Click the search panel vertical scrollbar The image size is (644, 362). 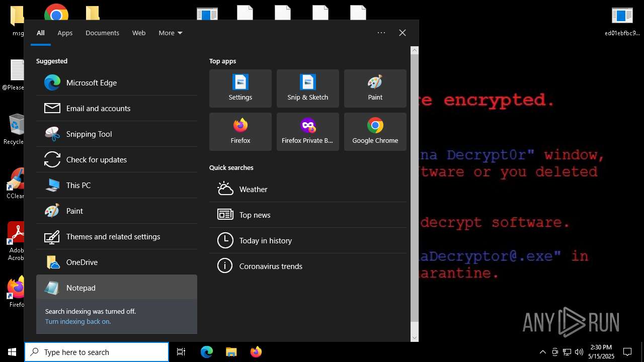tap(415, 188)
